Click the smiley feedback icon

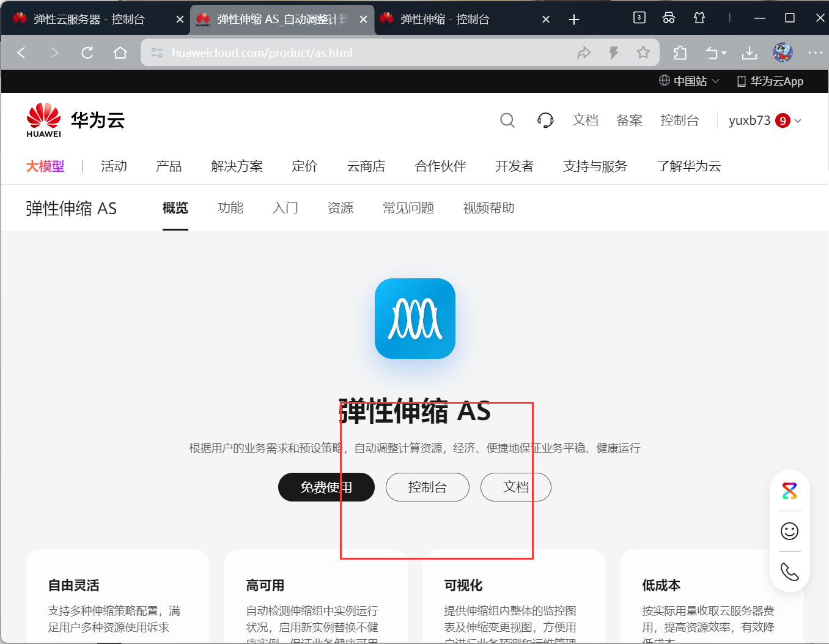pyautogui.click(x=790, y=531)
